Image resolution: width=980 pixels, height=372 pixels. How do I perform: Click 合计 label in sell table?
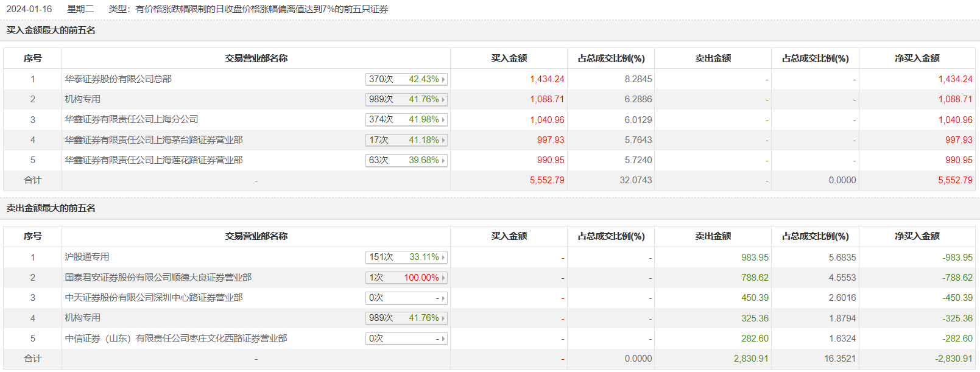point(33,359)
